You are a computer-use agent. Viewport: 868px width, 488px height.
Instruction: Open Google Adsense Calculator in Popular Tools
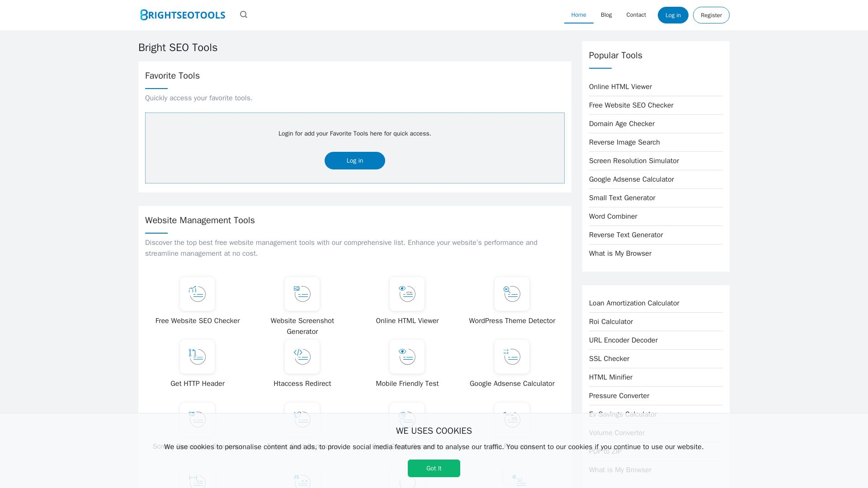click(631, 179)
